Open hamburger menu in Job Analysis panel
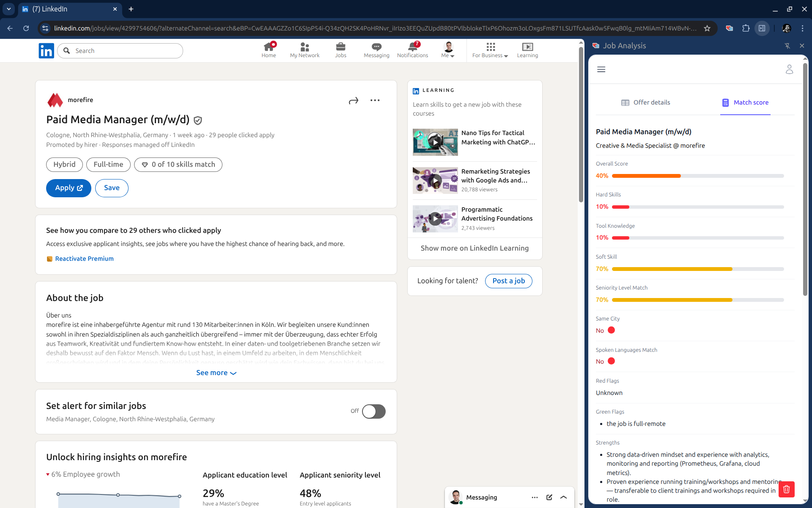 pyautogui.click(x=601, y=69)
